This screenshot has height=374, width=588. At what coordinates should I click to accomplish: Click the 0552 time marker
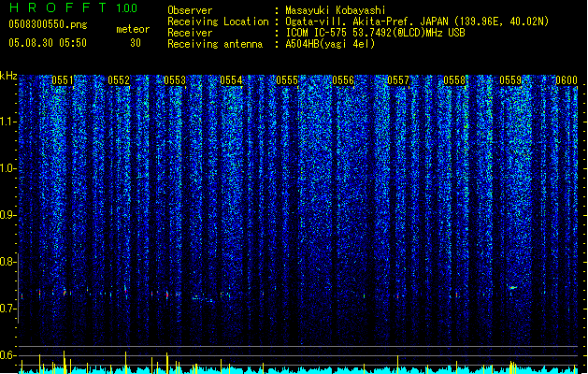119,80
